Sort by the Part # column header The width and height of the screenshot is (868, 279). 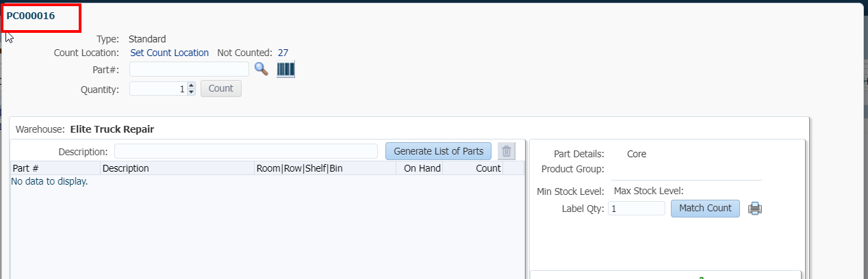coord(55,168)
